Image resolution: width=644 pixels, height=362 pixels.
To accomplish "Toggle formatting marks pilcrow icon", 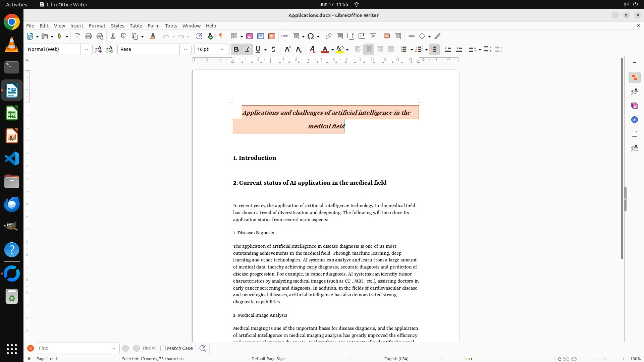I will coord(221,36).
